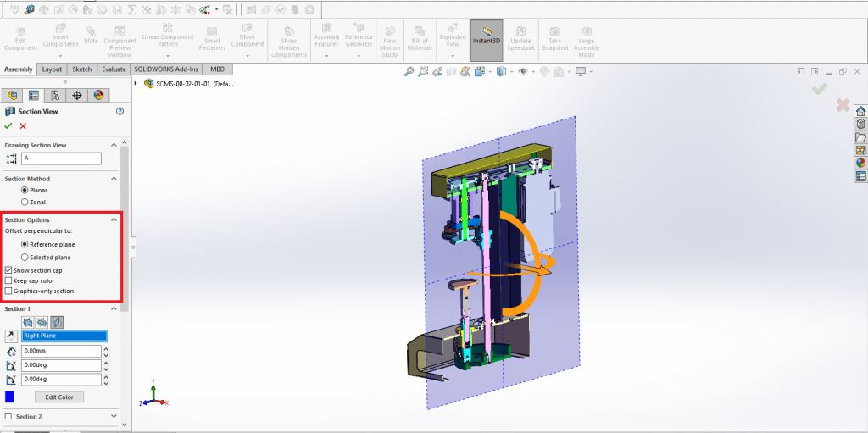Select the Top plane button in Section 1
This screenshot has height=433, width=868.
pyautogui.click(x=42, y=322)
